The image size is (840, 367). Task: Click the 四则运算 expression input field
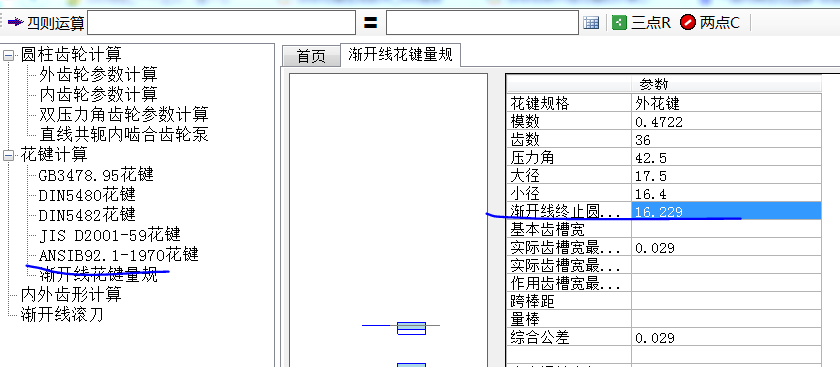221,23
